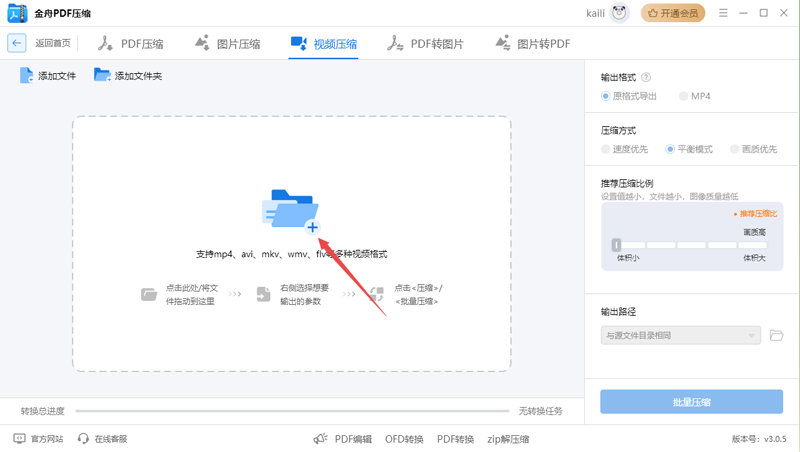Open zip解压缩 in bottom bar
The image size is (800, 452).
508,439
